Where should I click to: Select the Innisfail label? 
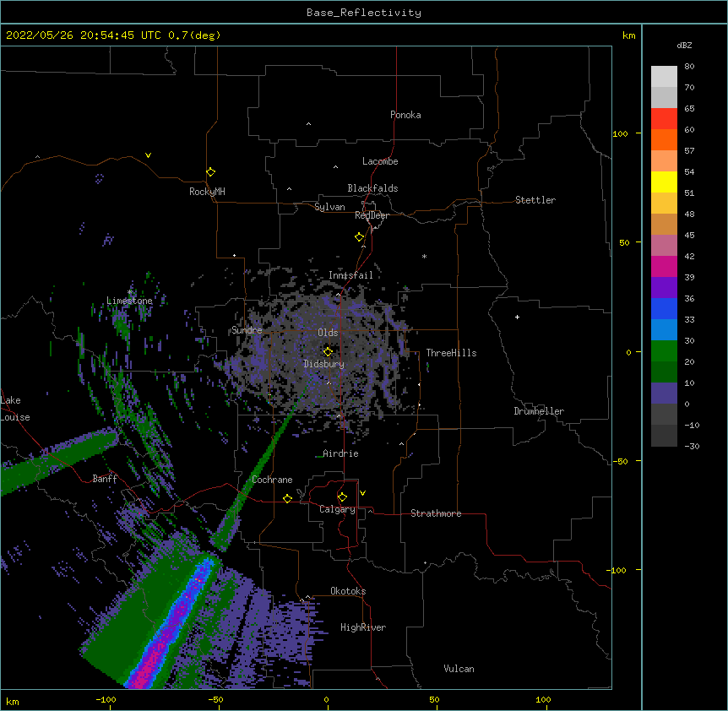[350, 275]
